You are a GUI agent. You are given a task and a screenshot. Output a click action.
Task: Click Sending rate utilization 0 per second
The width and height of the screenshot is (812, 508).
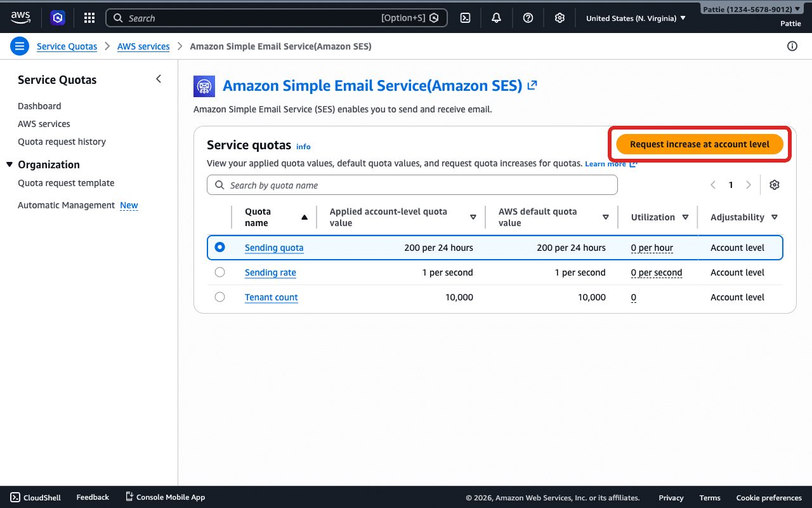(x=657, y=272)
